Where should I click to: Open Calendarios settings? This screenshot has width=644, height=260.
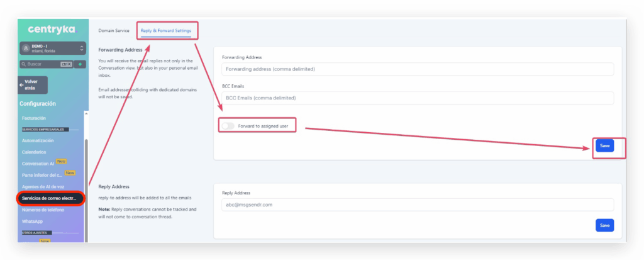point(34,152)
